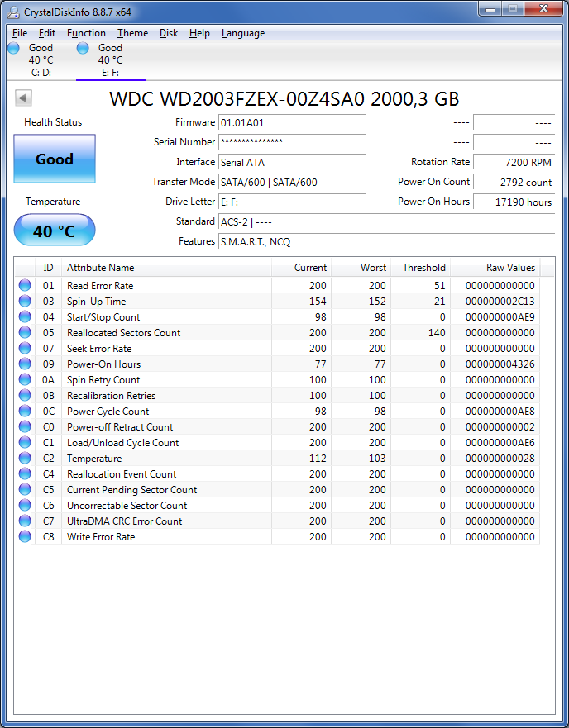Click the Drive Letter field E: F:
Viewport: 569px width, 728px height.
293,202
